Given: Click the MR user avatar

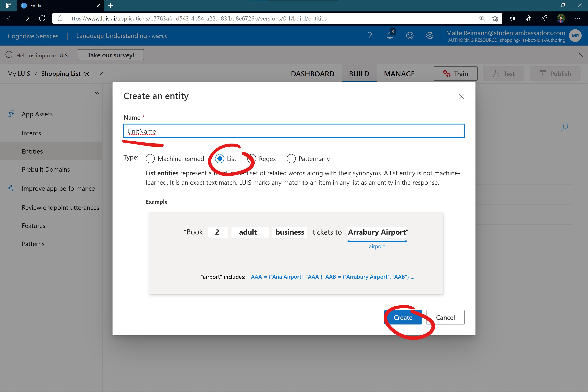Looking at the screenshot, I should click(575, 36).
